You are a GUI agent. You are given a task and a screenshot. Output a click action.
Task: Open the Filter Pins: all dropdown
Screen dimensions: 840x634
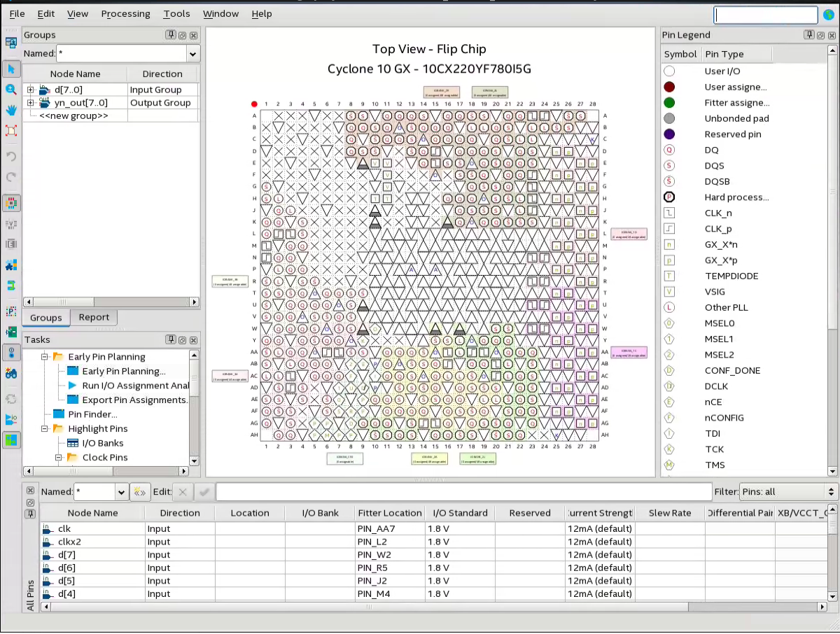point(788,492)
